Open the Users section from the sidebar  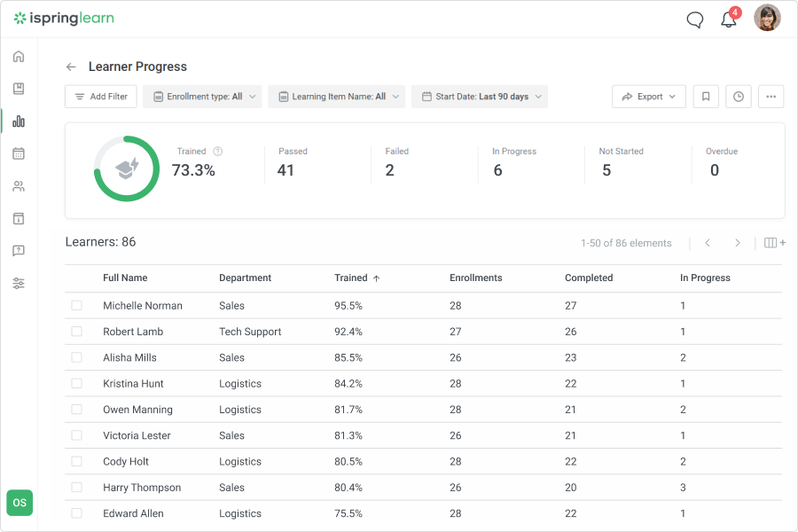tap(18, 185)
